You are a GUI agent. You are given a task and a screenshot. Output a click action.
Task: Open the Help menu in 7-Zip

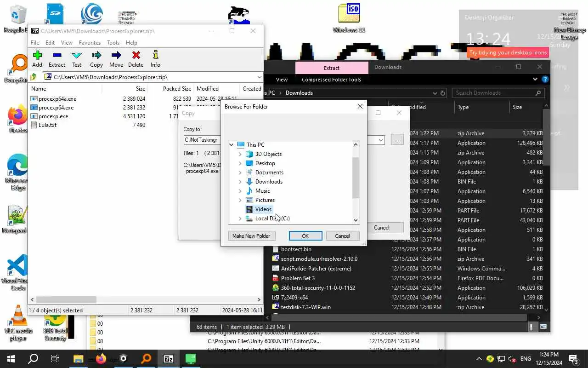point(131,42)
